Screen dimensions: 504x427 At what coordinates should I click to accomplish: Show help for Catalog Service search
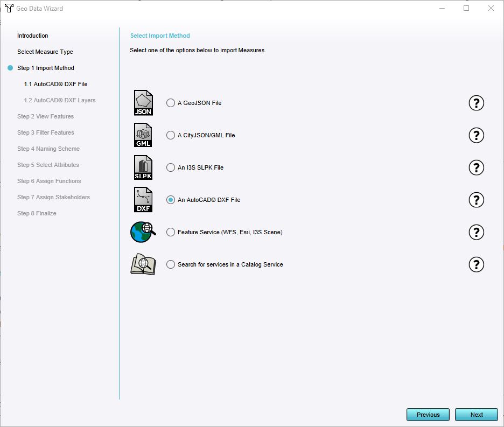point(476,264)
